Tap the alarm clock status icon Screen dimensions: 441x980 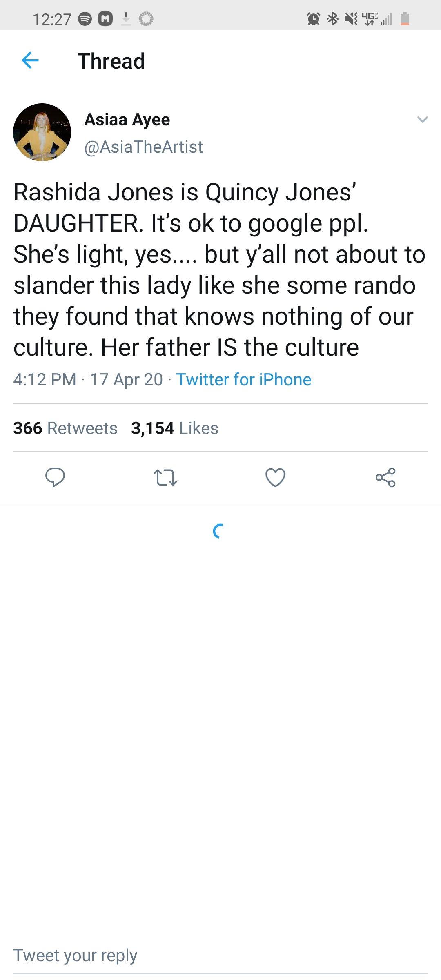pyautogui.click(x=313, y=19)
